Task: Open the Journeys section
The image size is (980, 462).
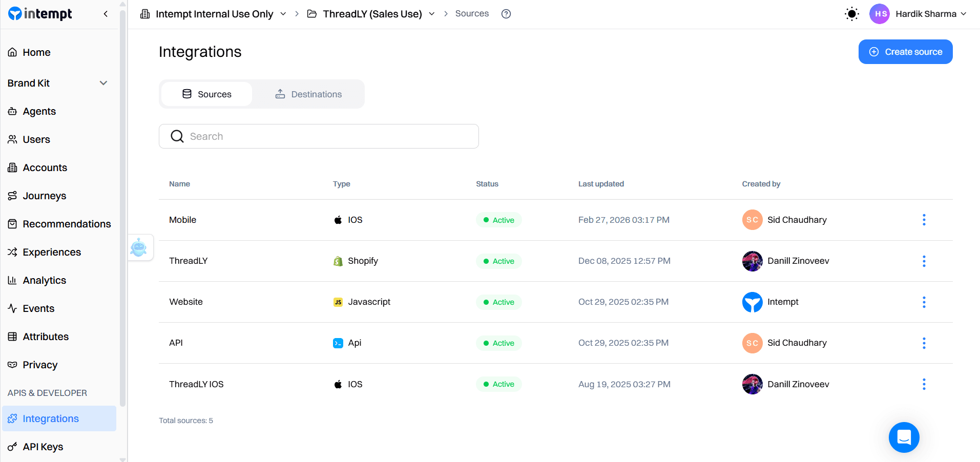Action: click(12, 196)
